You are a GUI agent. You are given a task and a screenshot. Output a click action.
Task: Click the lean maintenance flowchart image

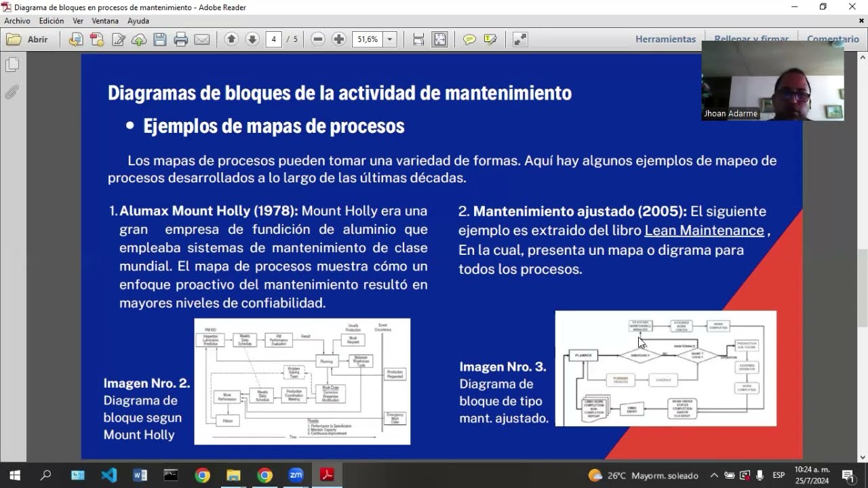pyautogui.click(x=666, y=369)
